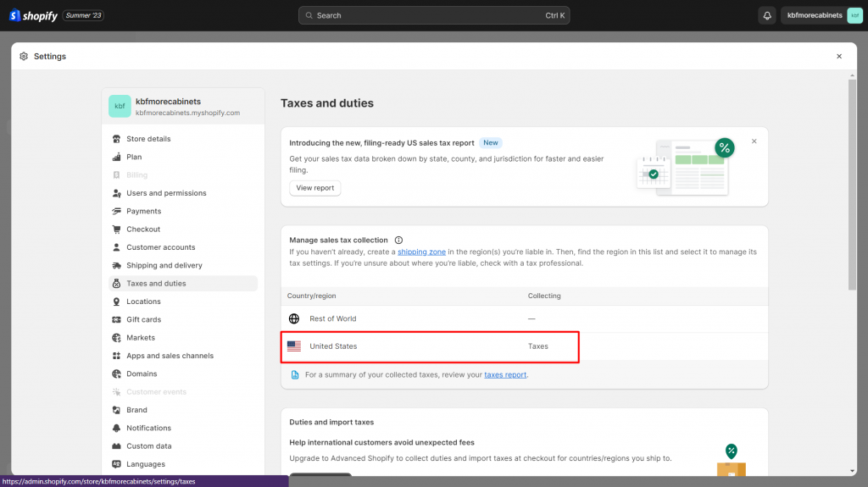Click the Domains icon
The height and width of the screenshot is (487, 868).
pos(116,374)
